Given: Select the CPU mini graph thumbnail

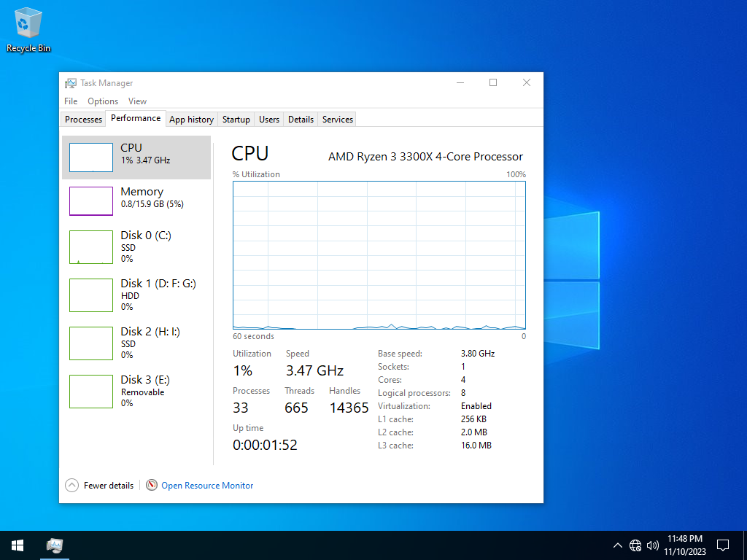Looking at the screenshot, I should [x=91, y=157].
